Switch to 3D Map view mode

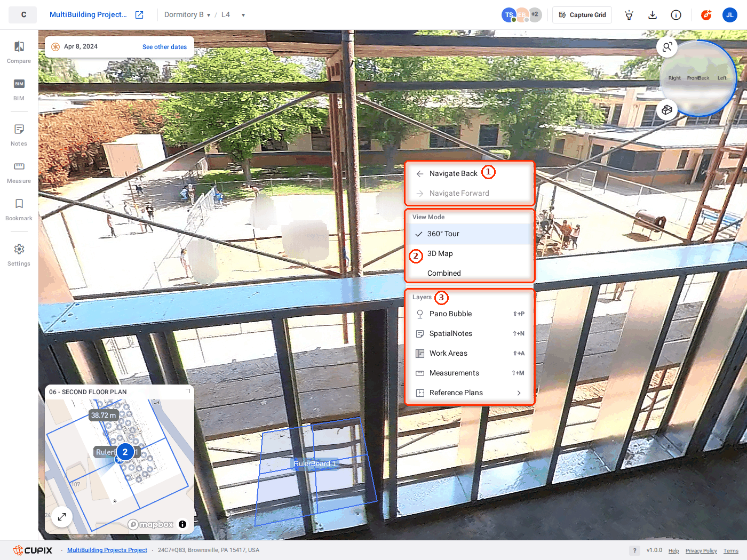click(470, 253)
